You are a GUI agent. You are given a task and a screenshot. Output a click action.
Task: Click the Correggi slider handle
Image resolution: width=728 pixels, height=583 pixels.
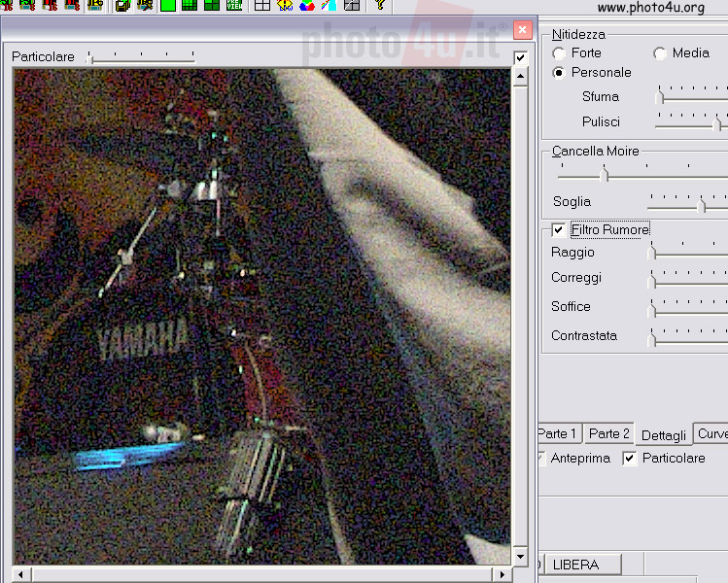point(652,281)
